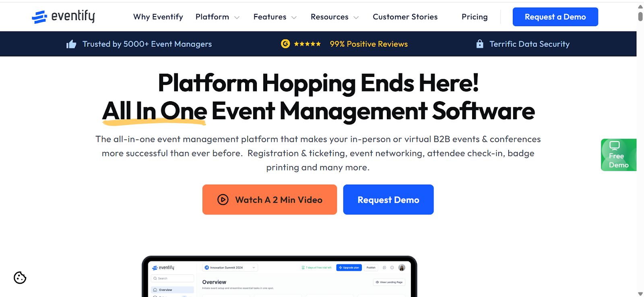Click the Search field in the preview sidebar
The image size is (644, 297).
click(172, 278)
